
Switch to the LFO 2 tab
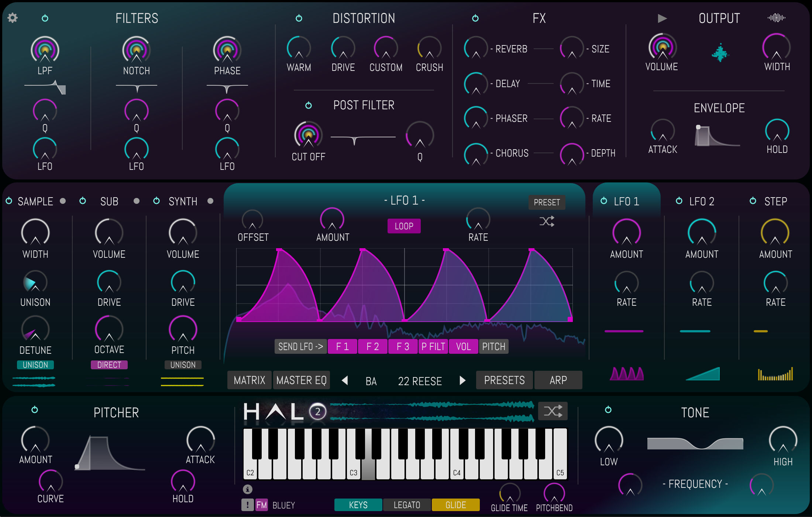coord(701,201)
